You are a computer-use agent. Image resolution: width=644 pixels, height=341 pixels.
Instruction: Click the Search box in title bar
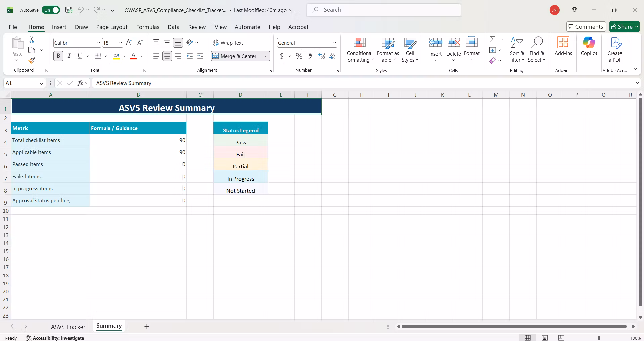pyautogui.click(x=384, y=10)
